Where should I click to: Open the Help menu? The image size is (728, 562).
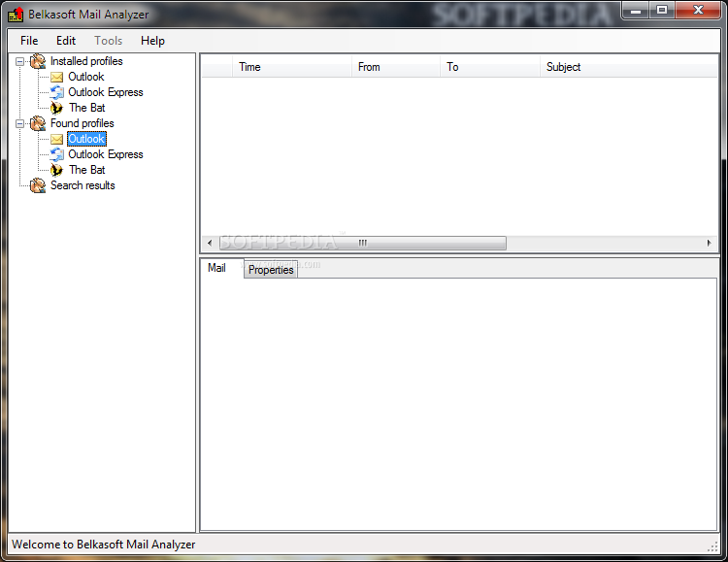(152, 41)
